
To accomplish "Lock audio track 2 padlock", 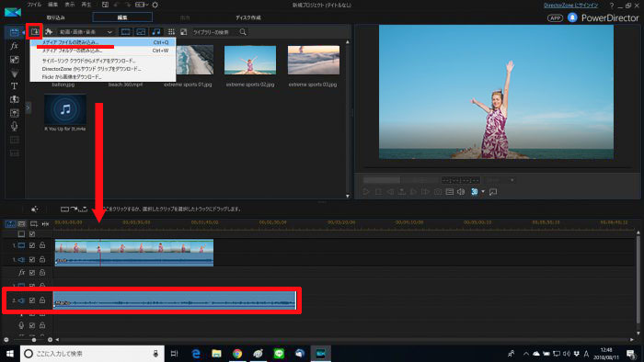I will coord(42,300).
